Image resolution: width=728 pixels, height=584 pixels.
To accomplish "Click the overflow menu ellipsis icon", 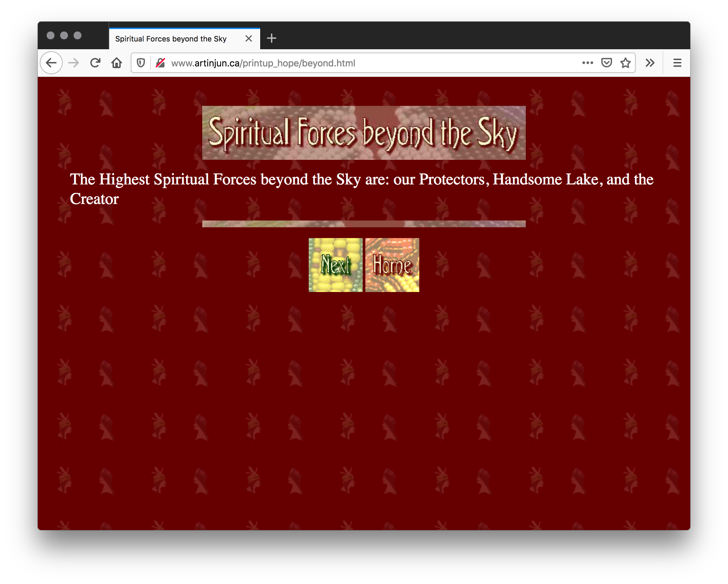I will tap(587, 64).
